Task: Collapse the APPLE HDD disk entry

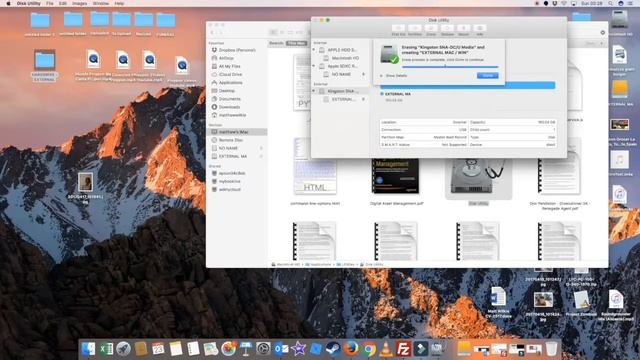Action: 314,50
